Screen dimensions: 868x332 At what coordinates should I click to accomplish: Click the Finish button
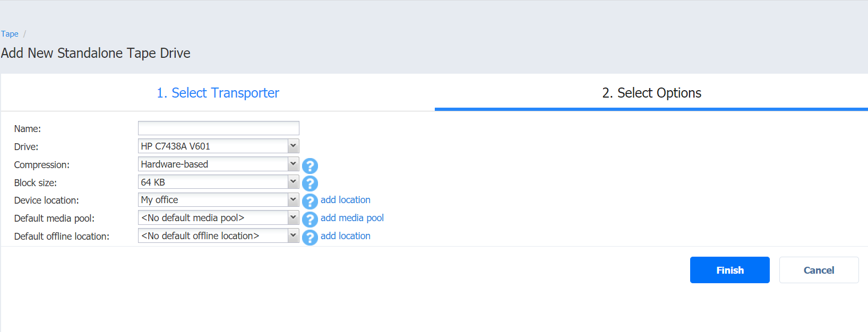729,270
